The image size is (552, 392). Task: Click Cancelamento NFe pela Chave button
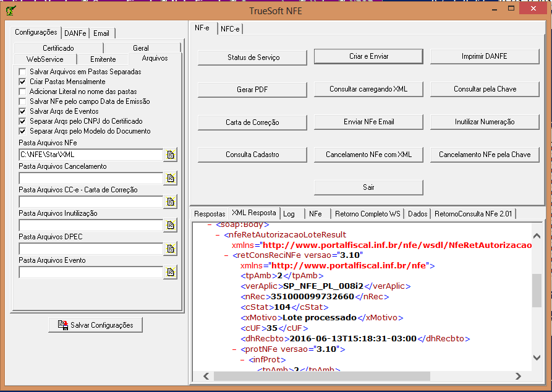tap(485, 155)
